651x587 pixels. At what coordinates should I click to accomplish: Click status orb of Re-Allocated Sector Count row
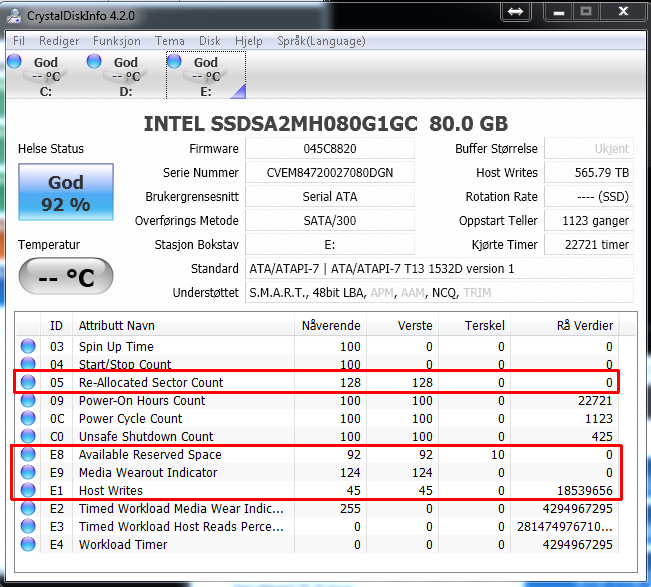point(28,382)
